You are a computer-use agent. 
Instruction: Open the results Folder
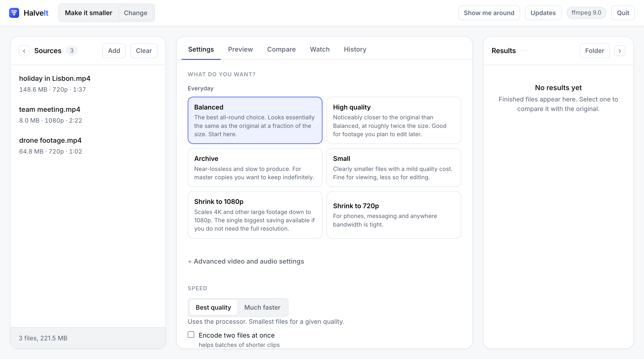point(594,51)
